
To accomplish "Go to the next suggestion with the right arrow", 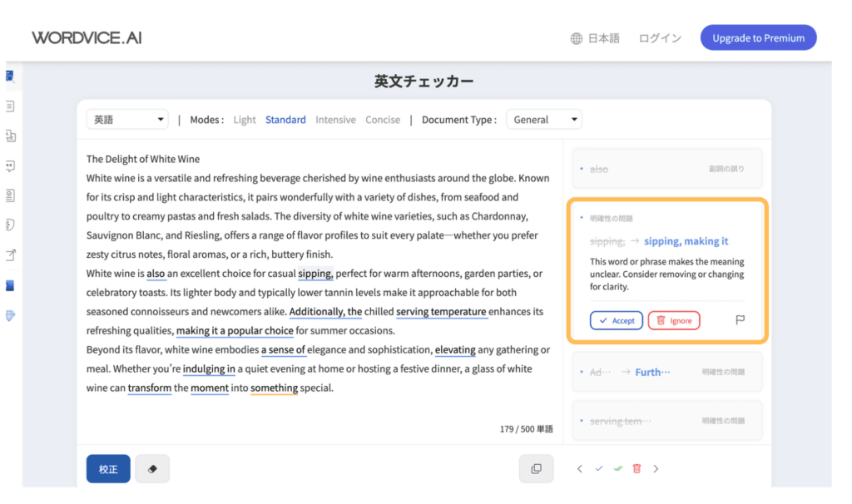I will point(656,468).
